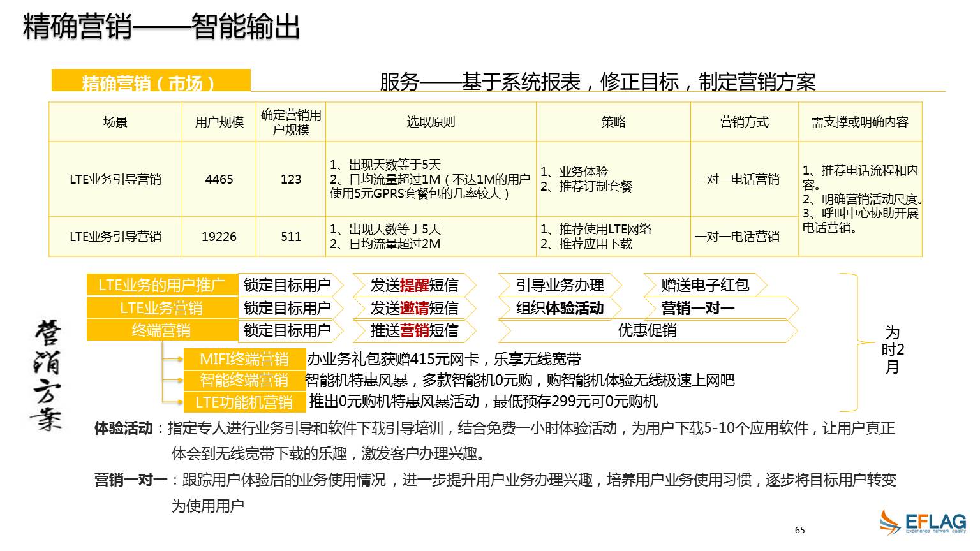The width and height of the screenshot is (980, 551).
Task: Click the 确定营销用户规模 header cell
Action: [x=291, y=122]
